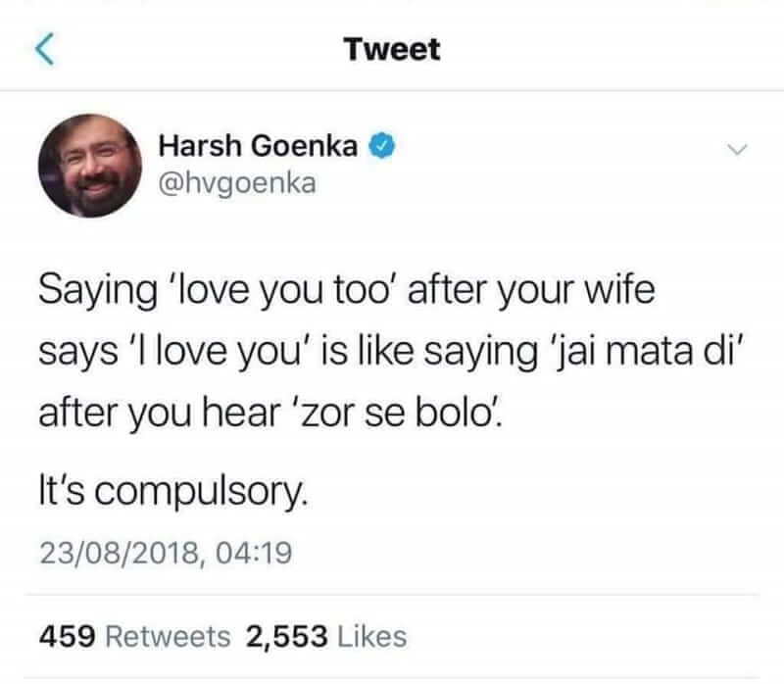Click the Tweet header title
This screenshot has height=684, width=784.
pos(392,50)
